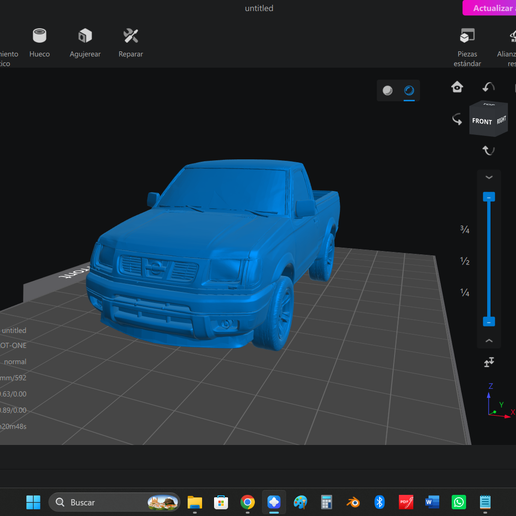Click the 'normal' info text

click(x=15, y=362)
